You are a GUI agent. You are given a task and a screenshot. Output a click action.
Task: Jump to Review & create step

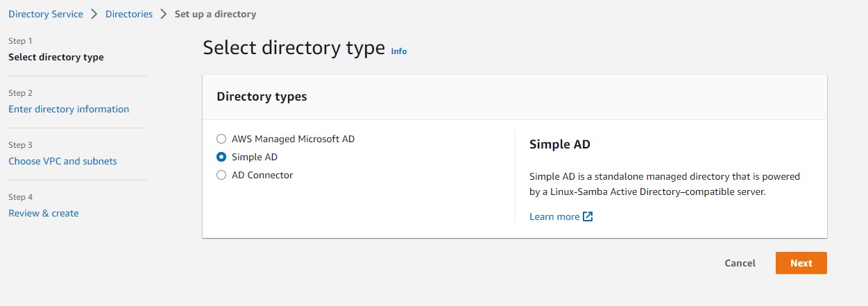click(44, 213)
